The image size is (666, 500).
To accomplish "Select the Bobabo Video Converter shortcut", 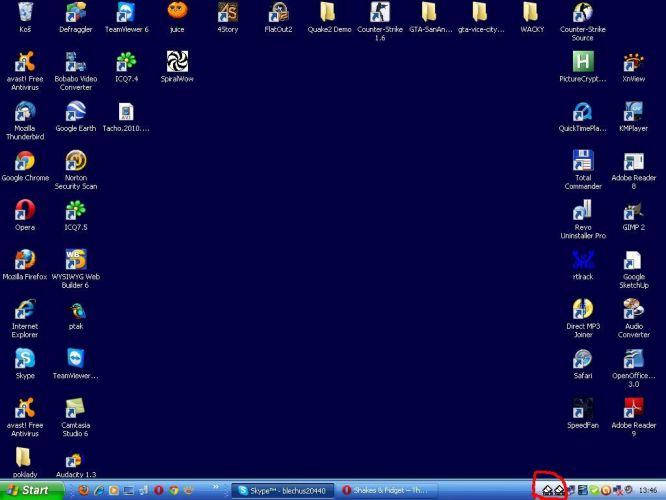I will [x=76, y=71].
